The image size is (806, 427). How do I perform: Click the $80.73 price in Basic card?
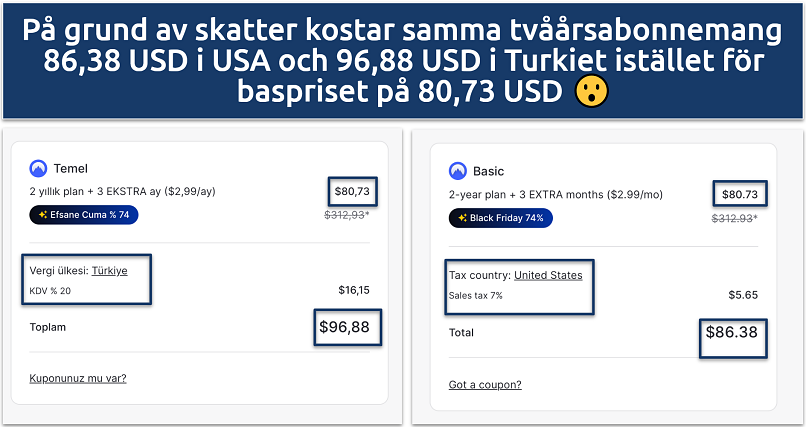[x=739, y=194]
